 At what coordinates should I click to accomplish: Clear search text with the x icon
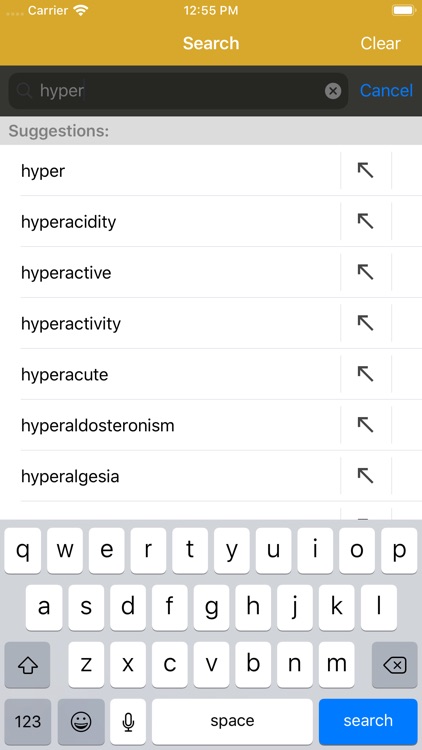click(333, 91)
